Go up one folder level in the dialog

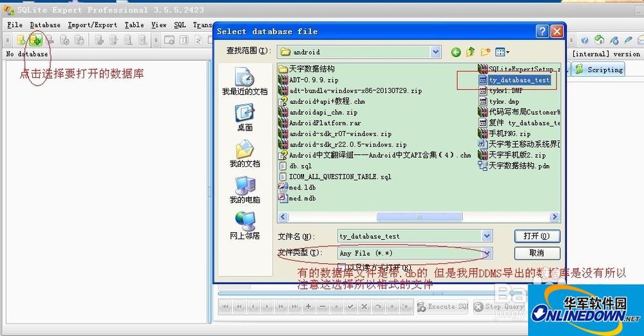click(x=471, y=52)
